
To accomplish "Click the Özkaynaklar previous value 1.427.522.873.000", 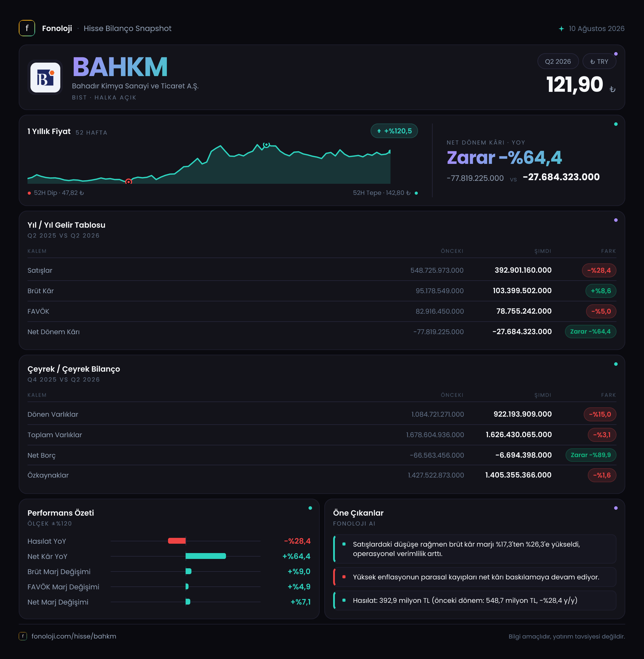I will click(x=436, y=475).
